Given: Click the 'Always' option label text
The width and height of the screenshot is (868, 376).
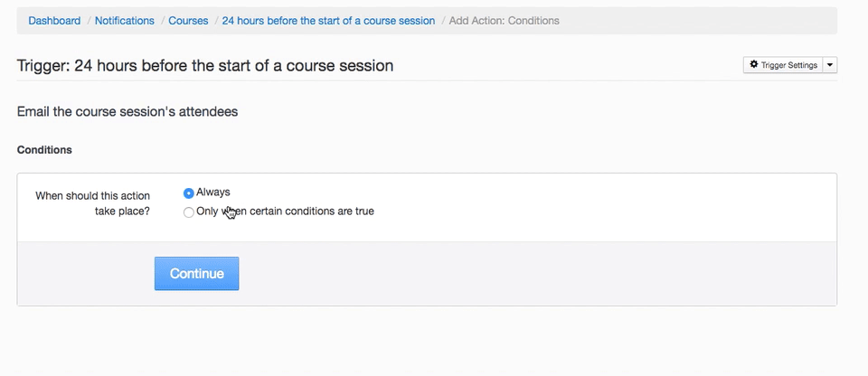Looking at the screenshot, I should tap(213, 192).
